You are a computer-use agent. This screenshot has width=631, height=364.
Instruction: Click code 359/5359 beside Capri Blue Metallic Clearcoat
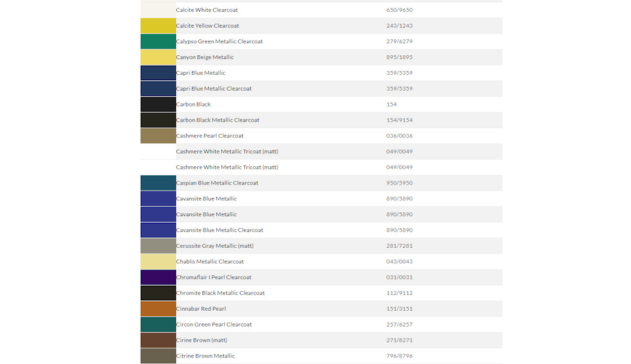coord(400,89)
